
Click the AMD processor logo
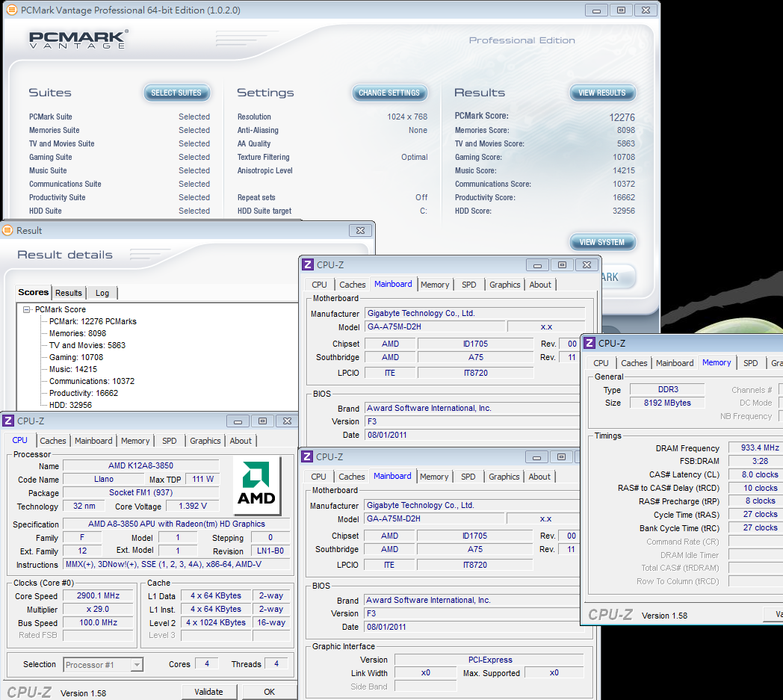coord(257,484)
